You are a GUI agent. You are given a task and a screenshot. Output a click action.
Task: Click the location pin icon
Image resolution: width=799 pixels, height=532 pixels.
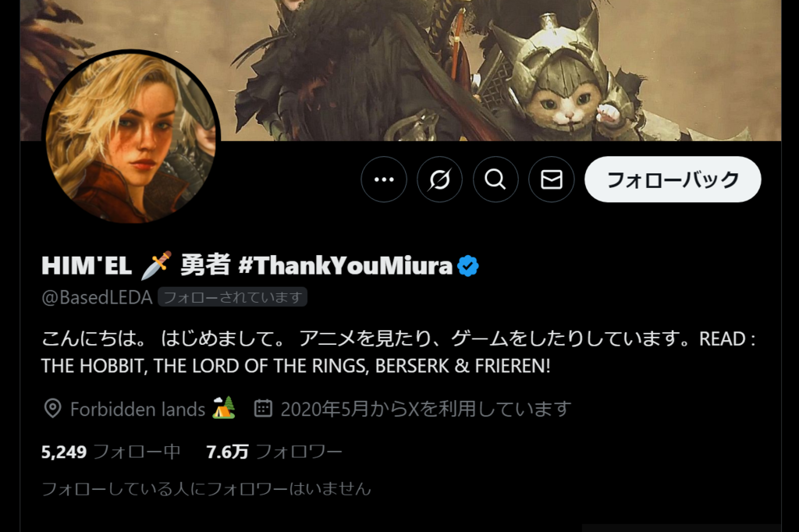click(x=53, y=409)
